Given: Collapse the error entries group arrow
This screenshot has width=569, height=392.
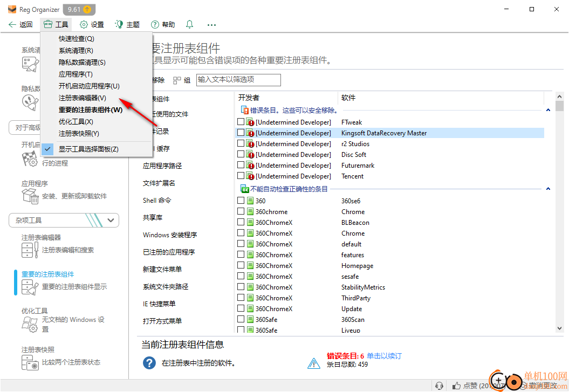Looking at the screenshot, I should pos(548,110).
